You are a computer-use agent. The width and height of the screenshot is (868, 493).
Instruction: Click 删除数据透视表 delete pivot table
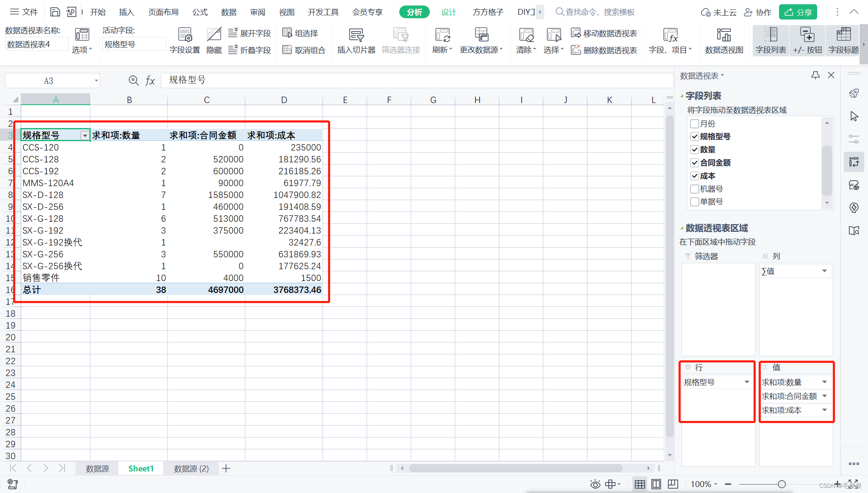pyautogui.click(x=604, y=50)
